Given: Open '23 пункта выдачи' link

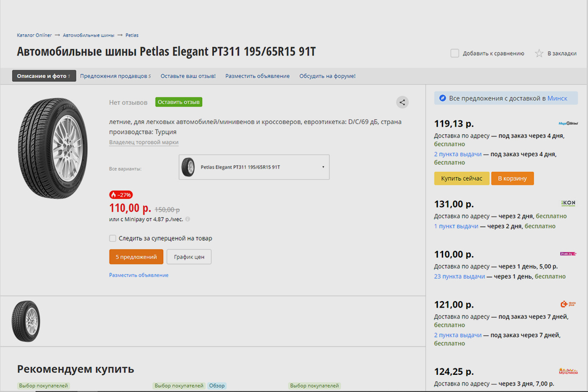Looking at the screenshot, I should (459, 276).
